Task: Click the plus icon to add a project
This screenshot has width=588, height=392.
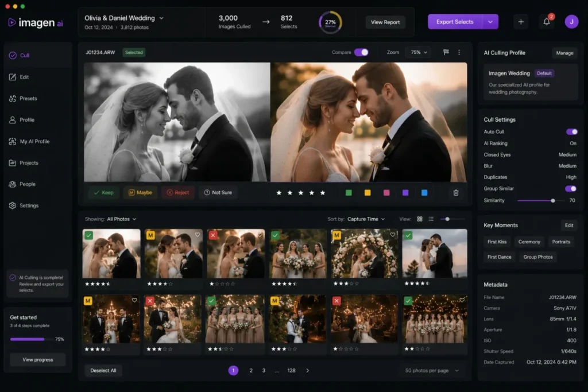Action: [x=521, y=22]
